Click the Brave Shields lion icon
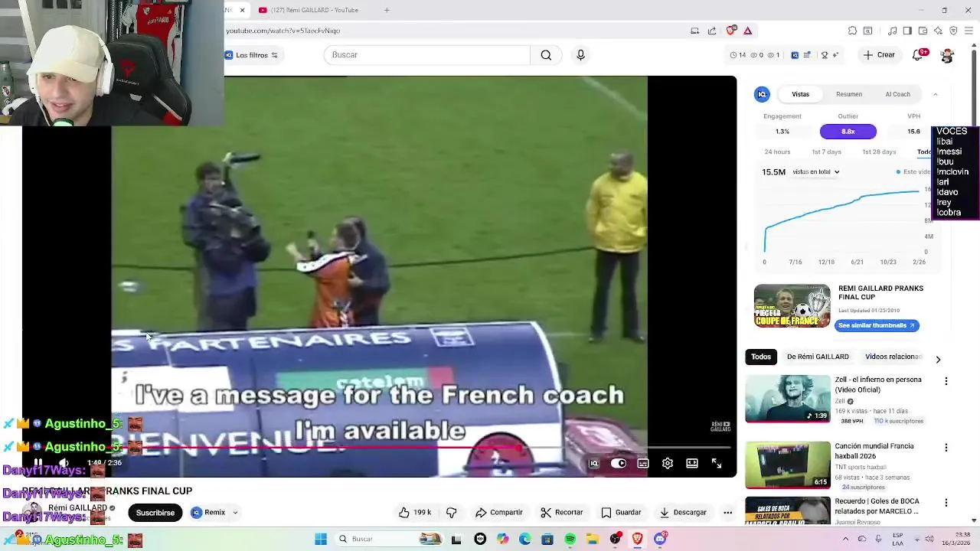This screenshot has height=551, width=980. click(x=731, y=31)
